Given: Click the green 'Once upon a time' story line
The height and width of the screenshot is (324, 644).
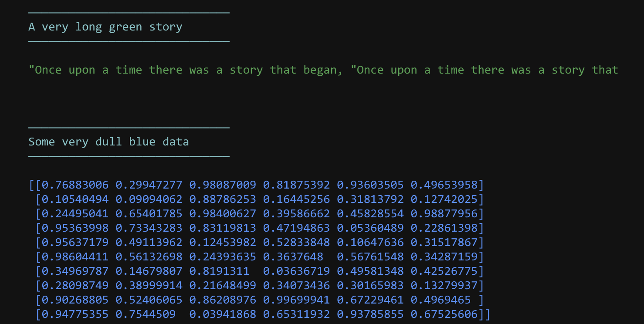Looking at the screenshot, I should tap(323, 70).
